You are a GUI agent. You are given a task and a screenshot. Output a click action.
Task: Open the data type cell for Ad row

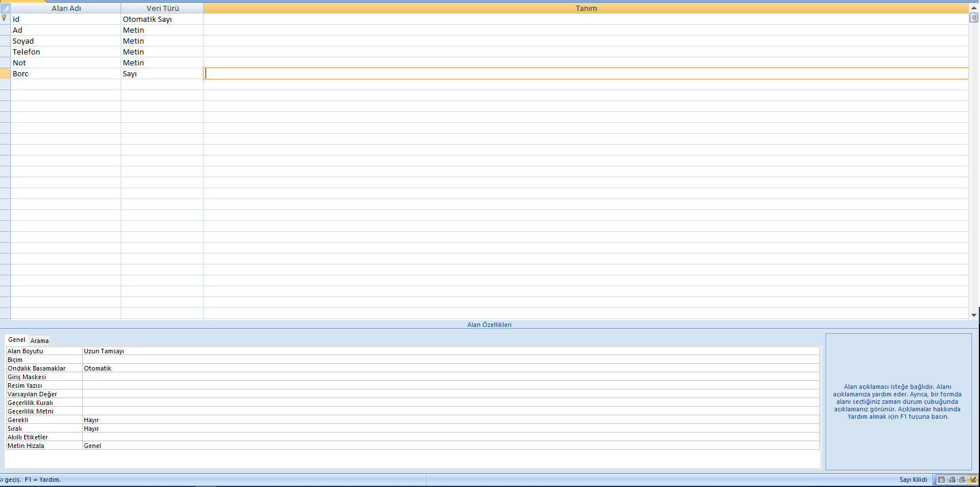tap(162, 30)
